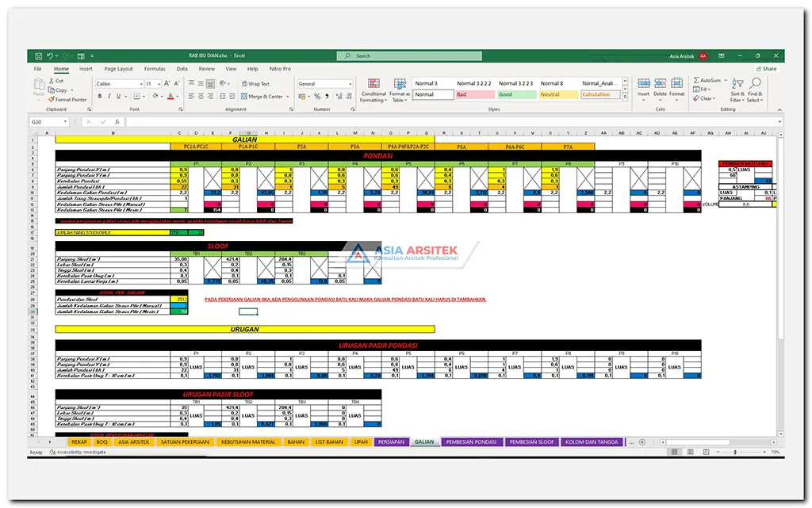Open Format as Table gallery
Screen dimensions: 812x508
click(400, 90)
